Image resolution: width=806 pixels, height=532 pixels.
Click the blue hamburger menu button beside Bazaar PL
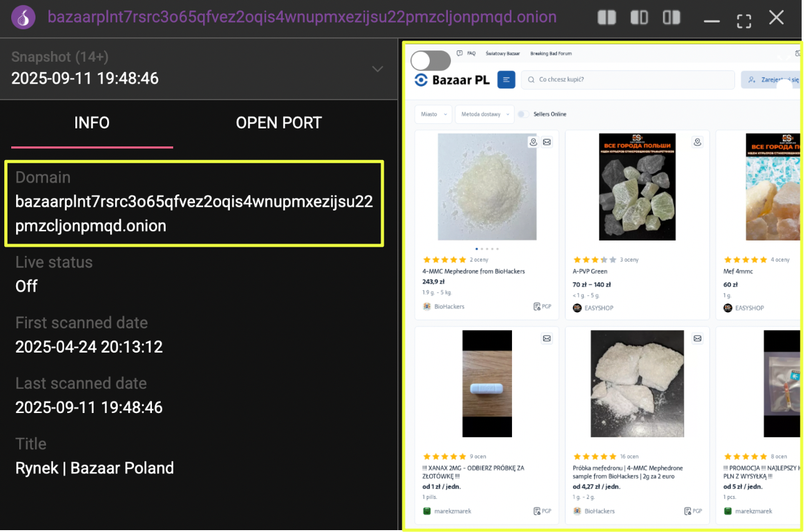(506, 80)
